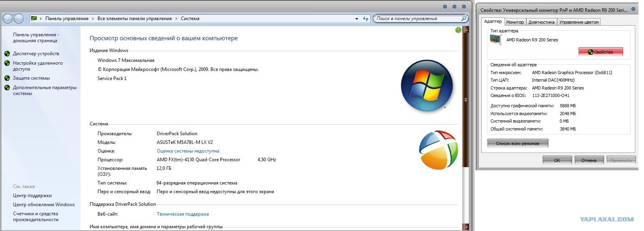This screenshot has height=231, width=644.
Task: Click '64-разрядная операционная система' text
Action: (x=197, y=183)
